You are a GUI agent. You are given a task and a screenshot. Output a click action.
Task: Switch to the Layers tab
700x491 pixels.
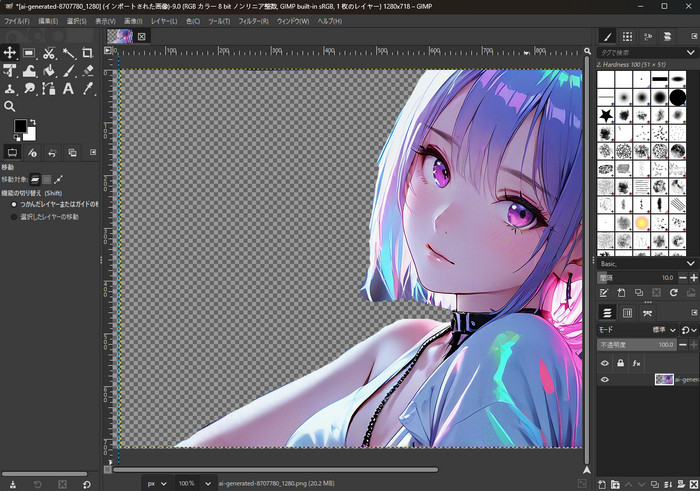(x=607, y=313)
